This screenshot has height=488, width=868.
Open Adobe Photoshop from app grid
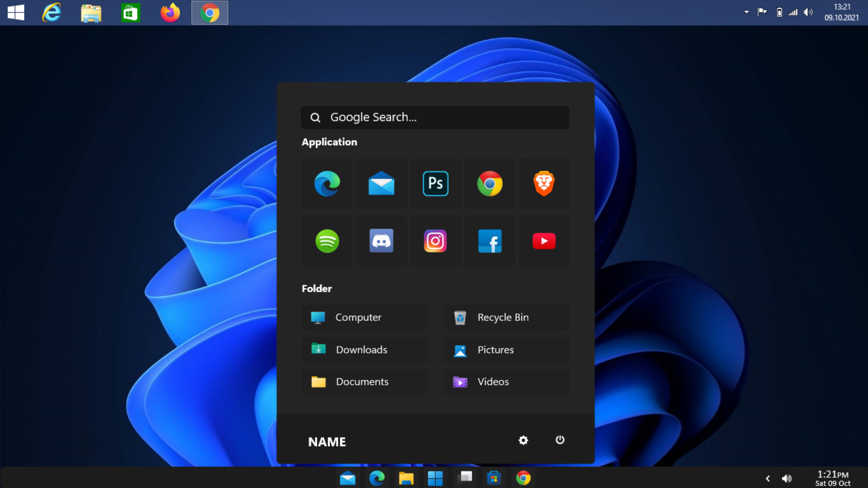point(436,183)
